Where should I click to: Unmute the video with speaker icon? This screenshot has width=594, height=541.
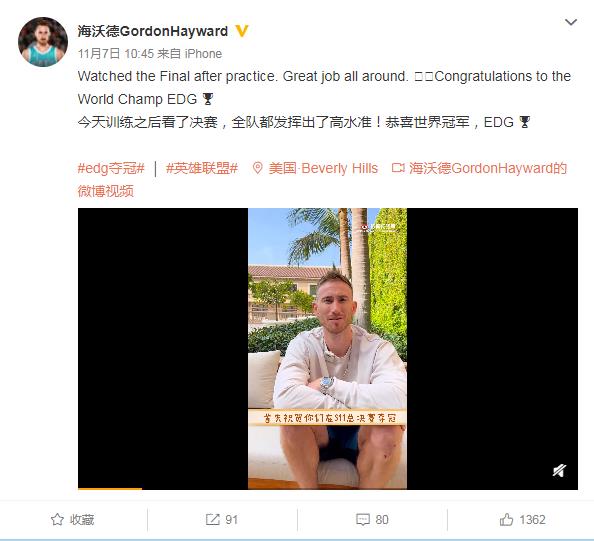click(x=559, y=471)
